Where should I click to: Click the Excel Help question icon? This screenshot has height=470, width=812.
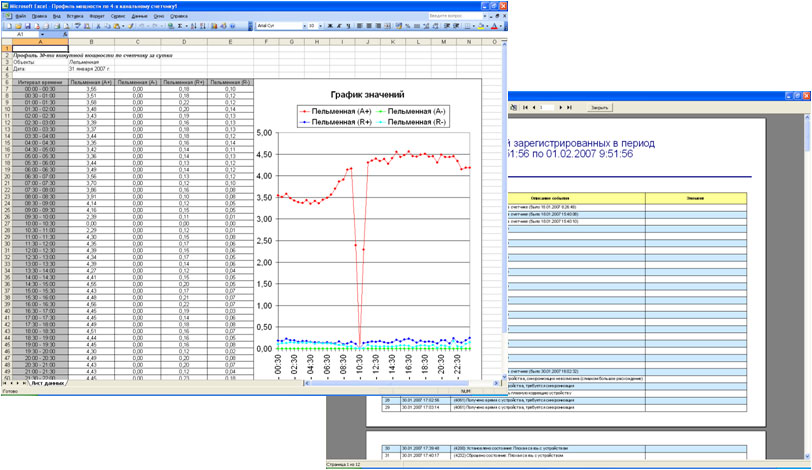click(x=233, y=26)
